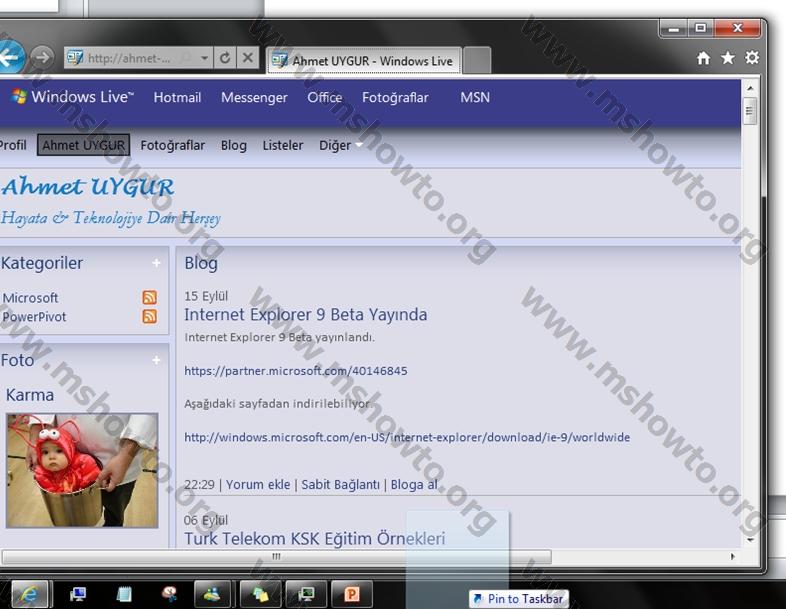
Task: Click the address bar URL field
Action: 130,58
